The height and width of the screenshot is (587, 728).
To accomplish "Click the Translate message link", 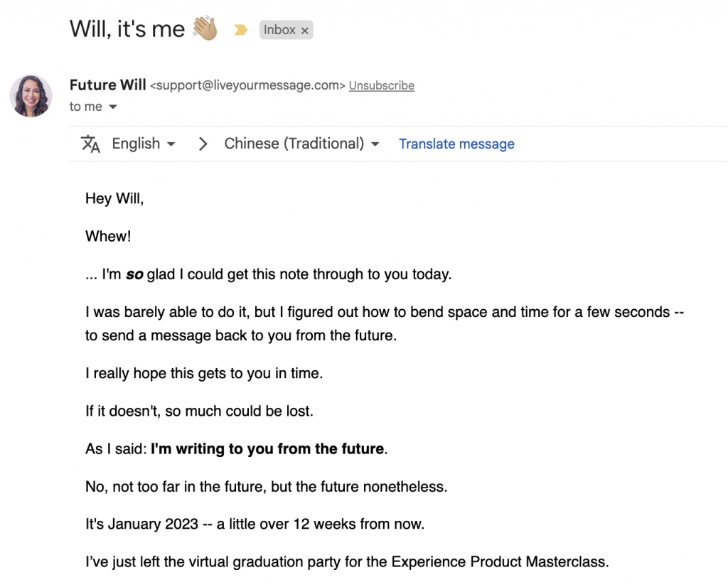I will click(456, 144).
